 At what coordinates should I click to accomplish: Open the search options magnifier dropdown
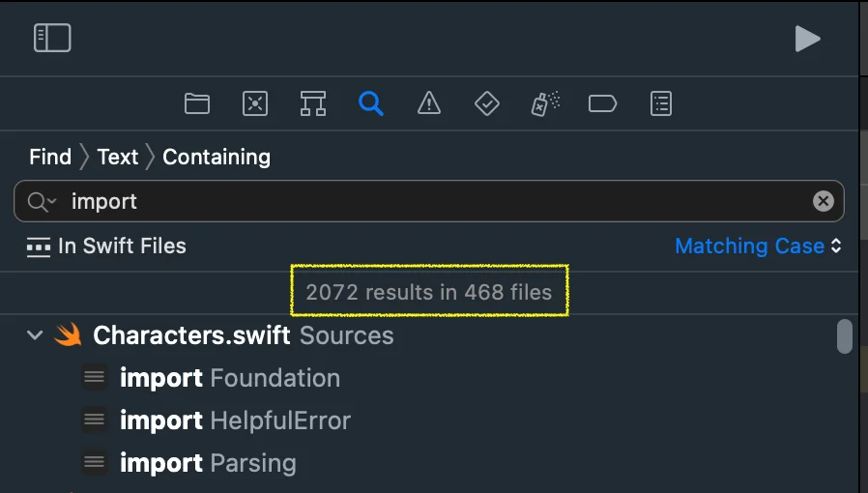[42, 201]
